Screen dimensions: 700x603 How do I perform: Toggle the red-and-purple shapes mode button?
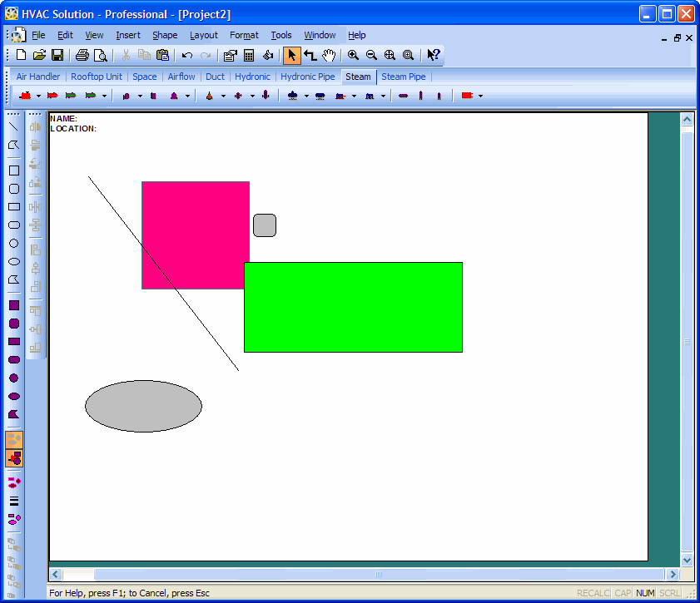[x=14, y=458]
